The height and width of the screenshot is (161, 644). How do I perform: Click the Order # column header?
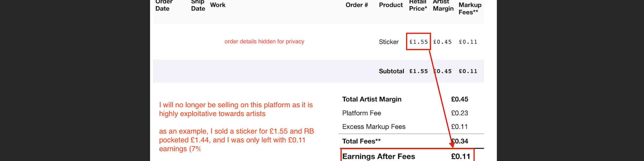point(357,5)
